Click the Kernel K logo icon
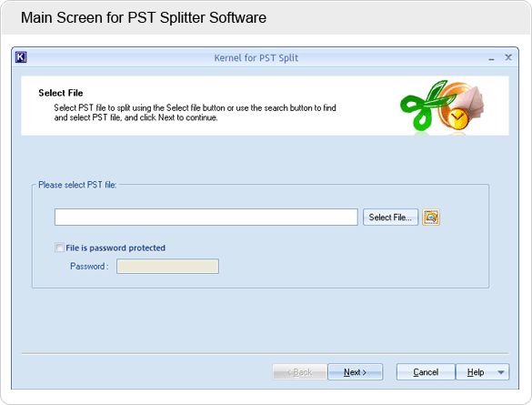The height and width of the screenshot is (405, 532). click(21, 57)
